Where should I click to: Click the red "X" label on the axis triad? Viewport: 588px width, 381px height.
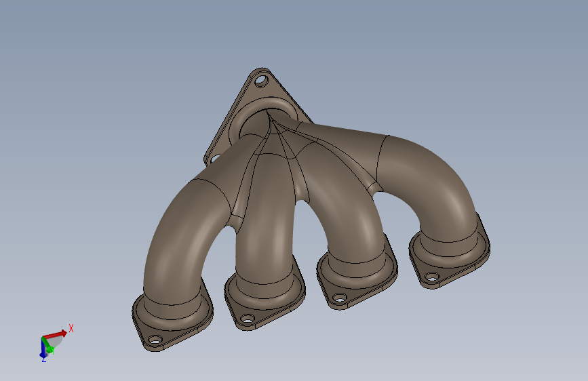tap(71, 329)
